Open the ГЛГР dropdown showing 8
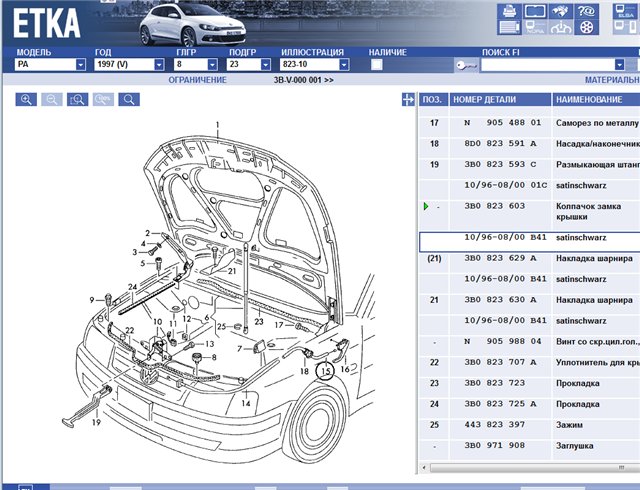Viewport: 640px width, 490px height. point(196,65)
